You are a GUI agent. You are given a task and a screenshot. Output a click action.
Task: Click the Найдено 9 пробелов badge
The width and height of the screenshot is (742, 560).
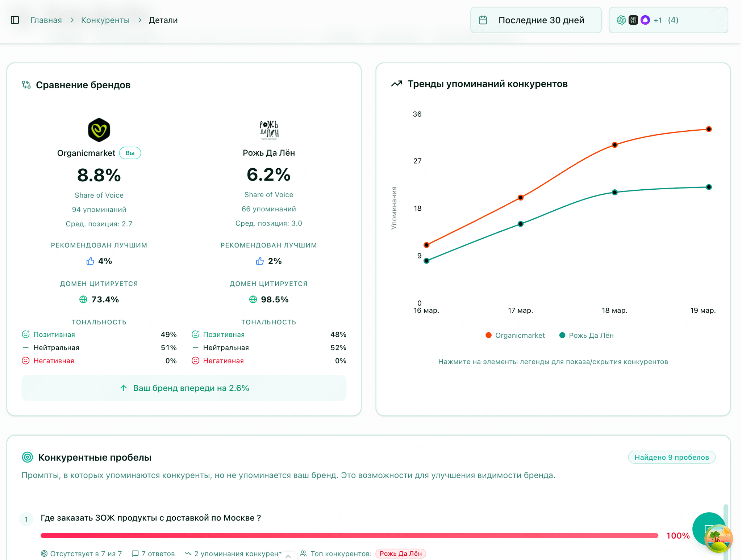point(671,457)
